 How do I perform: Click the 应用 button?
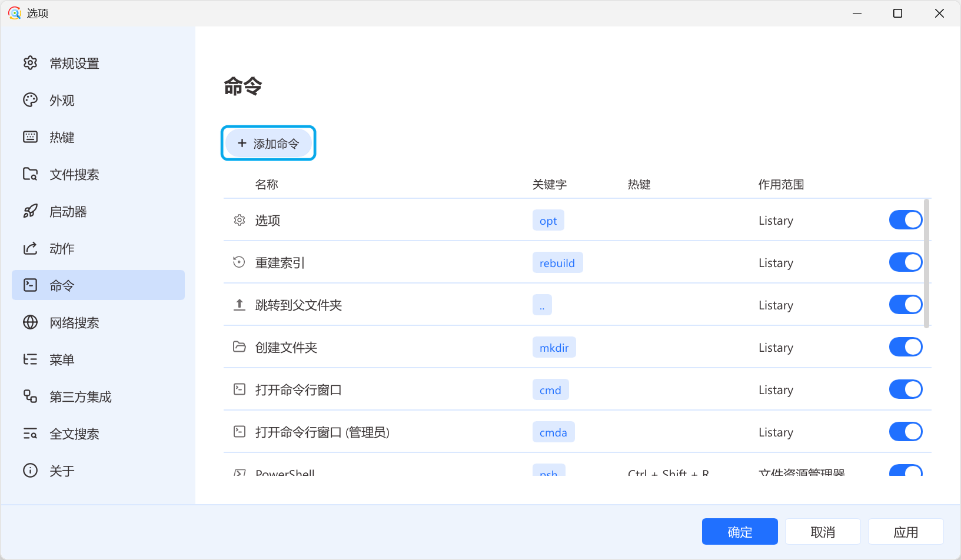(x=906, y=532)
